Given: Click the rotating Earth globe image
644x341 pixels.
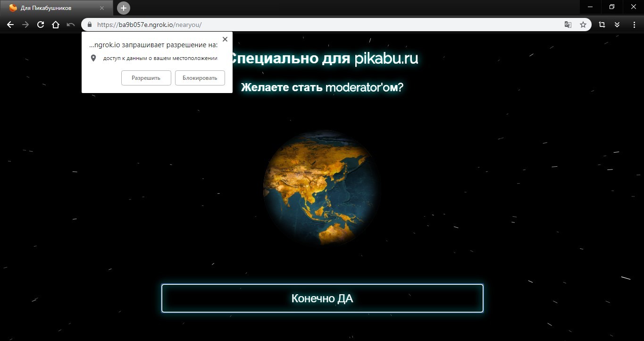Looking at the screenshot, I should pos(321,188).
